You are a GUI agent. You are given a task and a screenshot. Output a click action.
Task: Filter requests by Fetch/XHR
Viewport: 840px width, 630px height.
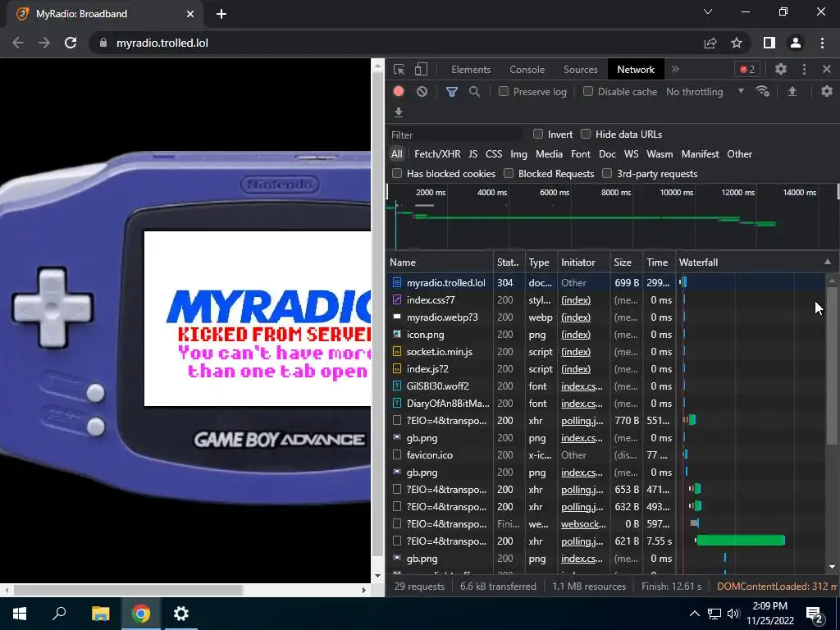[437, 153]
